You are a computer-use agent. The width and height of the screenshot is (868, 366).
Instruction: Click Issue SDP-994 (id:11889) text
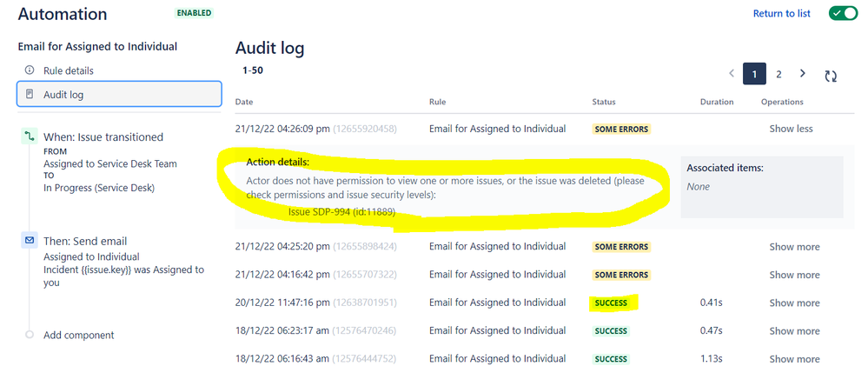pyautogui.click(x=341, y=211)
